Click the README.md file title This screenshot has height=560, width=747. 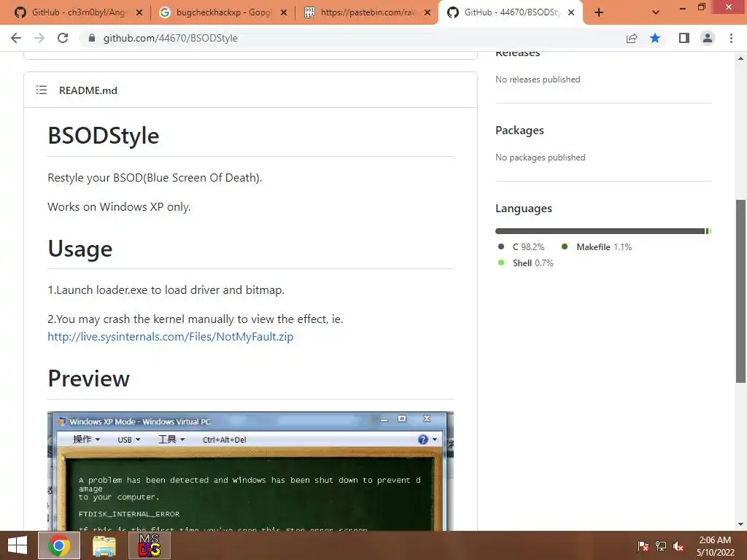click(x=88, y=90)
